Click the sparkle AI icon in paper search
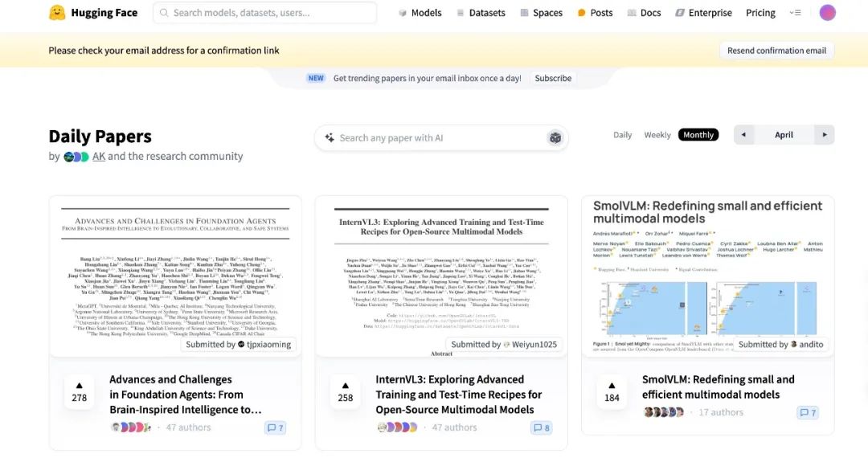This screenshot has height=458, width=868. pos(330,137)
